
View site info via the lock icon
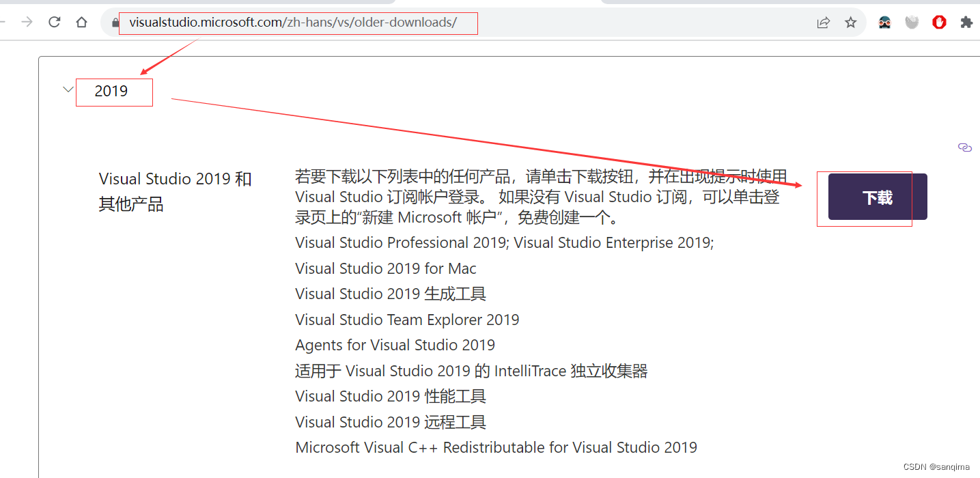click(x=115, y=23)
